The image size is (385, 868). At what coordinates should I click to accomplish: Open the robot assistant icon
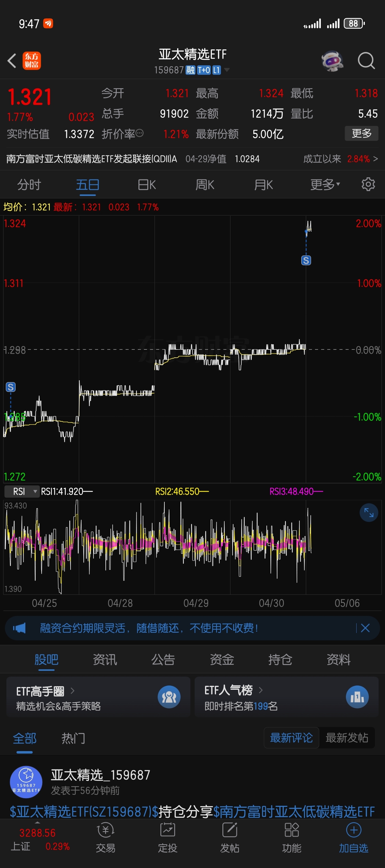pos(332,61)
